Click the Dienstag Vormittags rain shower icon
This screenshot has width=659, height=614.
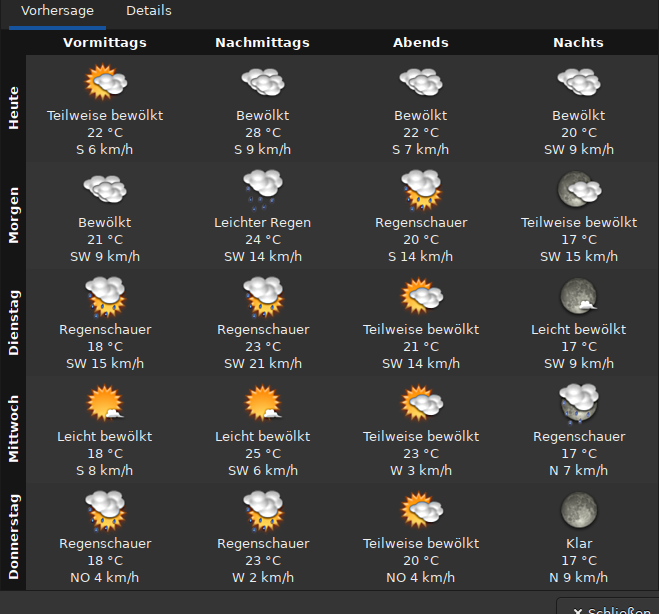point(105,297)
